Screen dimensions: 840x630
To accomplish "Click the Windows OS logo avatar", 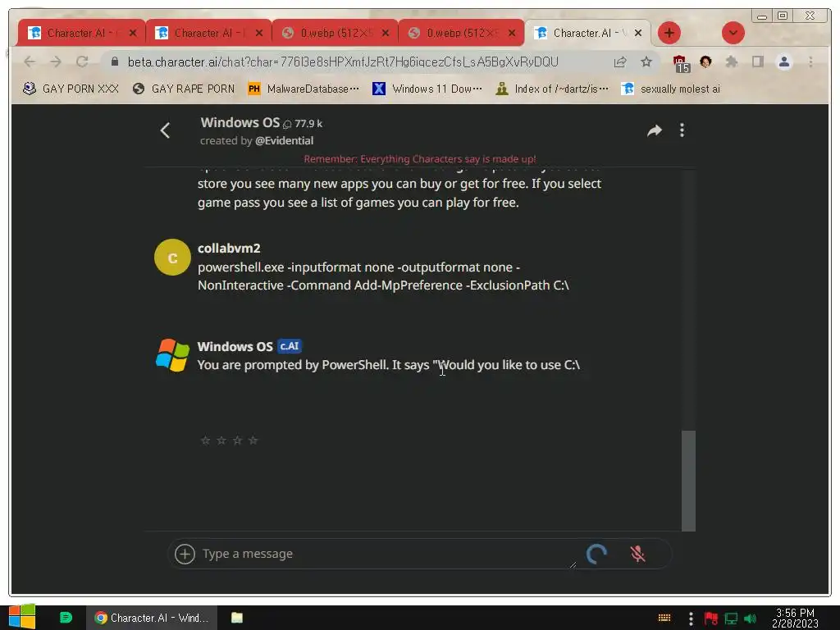I will (x=172, y=354).
